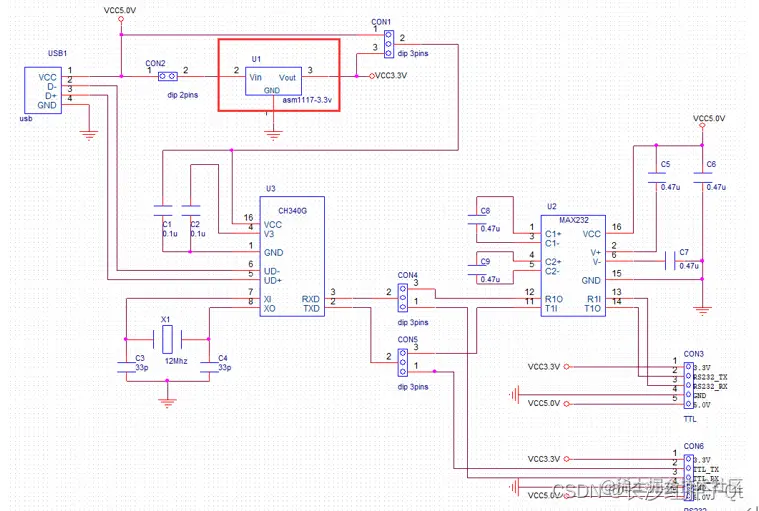Click the X1 crystal symbol
The width and height of the screenshot is (759, 511).
point(167,339)
